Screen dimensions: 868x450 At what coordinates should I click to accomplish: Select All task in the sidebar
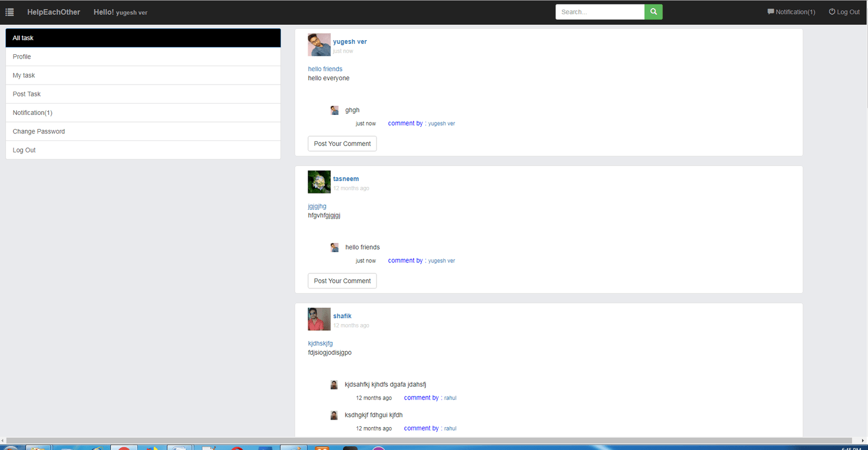(x=143, y=38)
